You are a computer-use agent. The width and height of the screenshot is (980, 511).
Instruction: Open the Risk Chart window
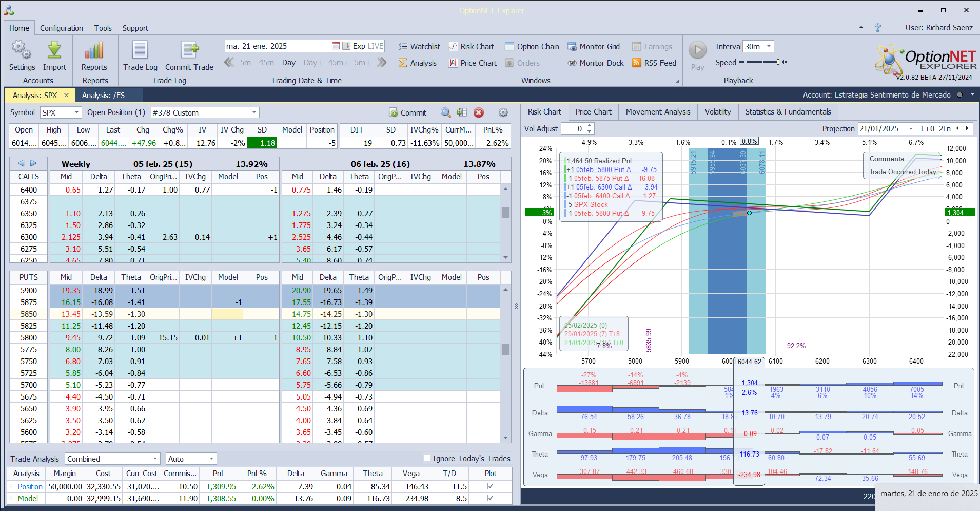[x=472, y=47]
